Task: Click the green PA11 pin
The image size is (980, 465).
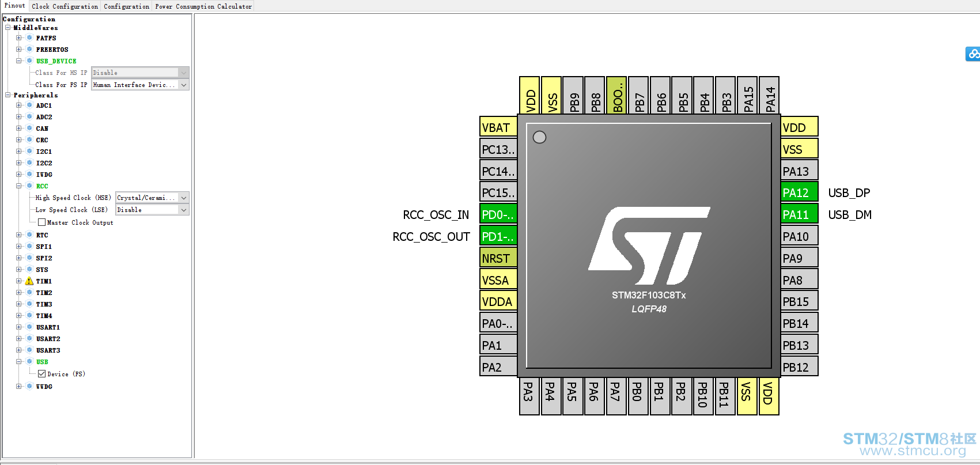Action: [x=799, y=214]
